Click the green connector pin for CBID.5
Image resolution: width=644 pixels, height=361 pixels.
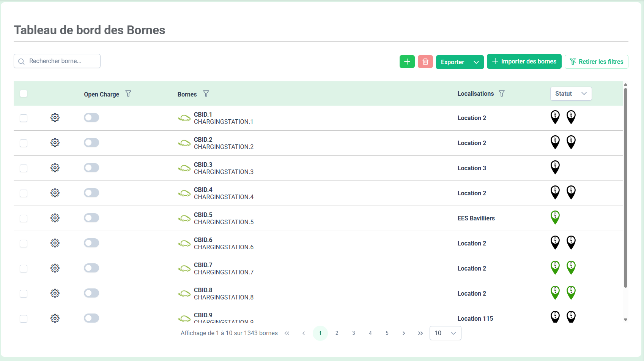(555, 217)
